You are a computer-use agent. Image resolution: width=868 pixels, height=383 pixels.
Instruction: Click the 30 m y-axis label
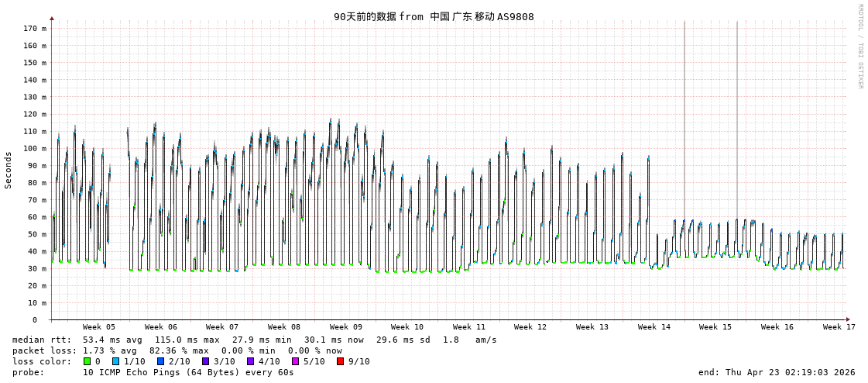[36, 269]
